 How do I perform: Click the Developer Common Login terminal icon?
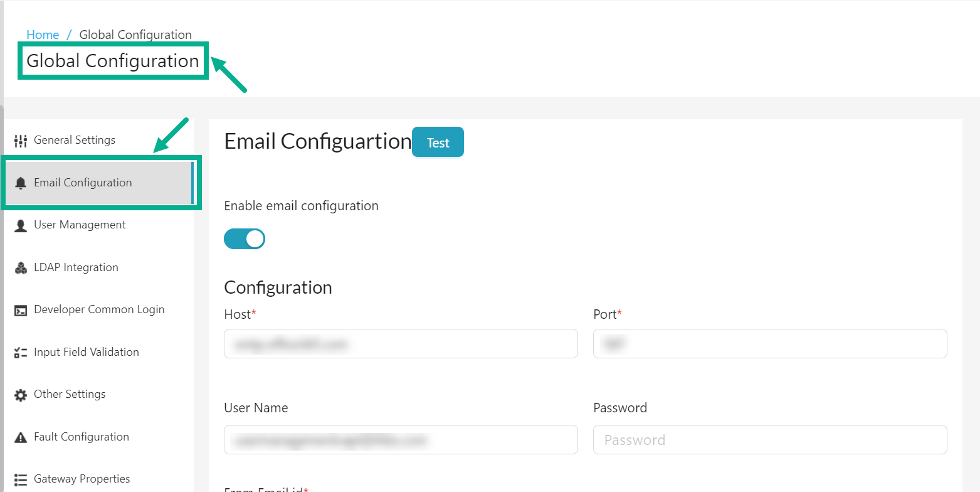click(x=21, y=309)
